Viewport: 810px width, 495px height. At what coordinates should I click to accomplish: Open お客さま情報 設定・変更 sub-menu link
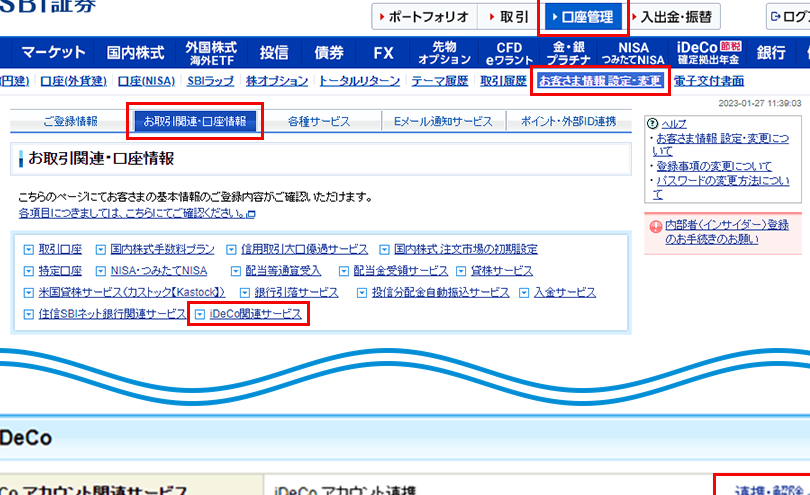click(600, 81)
